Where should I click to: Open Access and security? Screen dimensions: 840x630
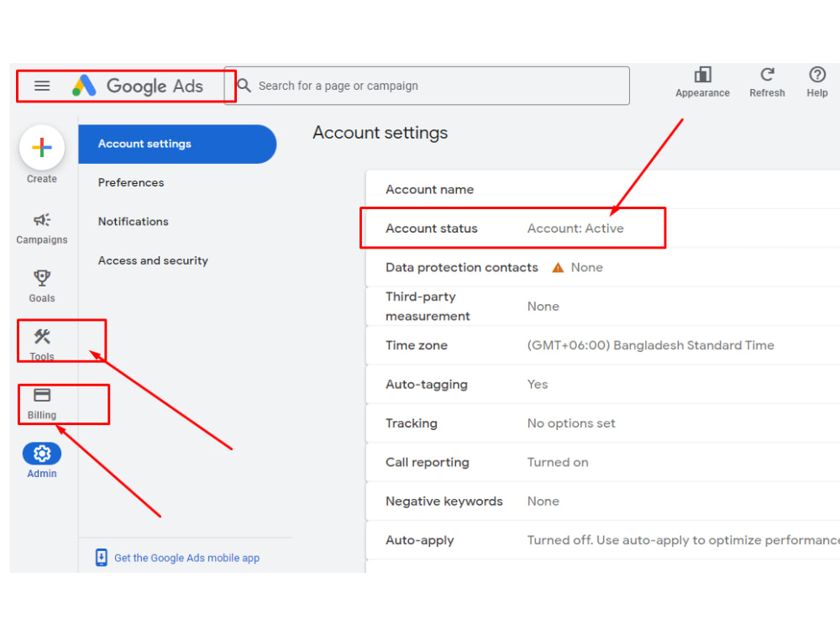153,261
